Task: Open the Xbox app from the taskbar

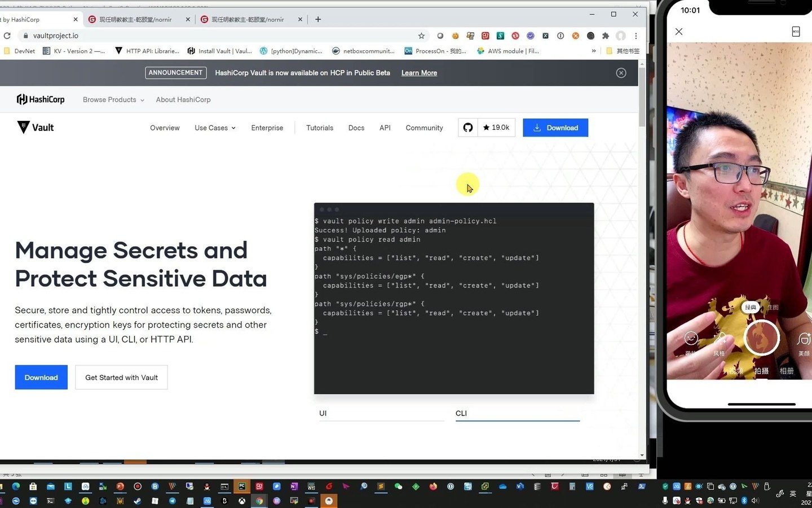Action: pos(242,501)
